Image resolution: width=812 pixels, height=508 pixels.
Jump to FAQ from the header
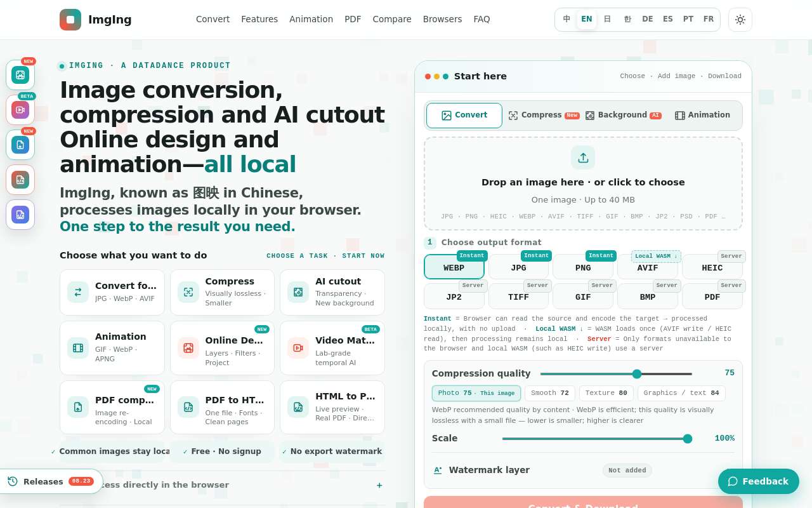[x=482, y=19]
